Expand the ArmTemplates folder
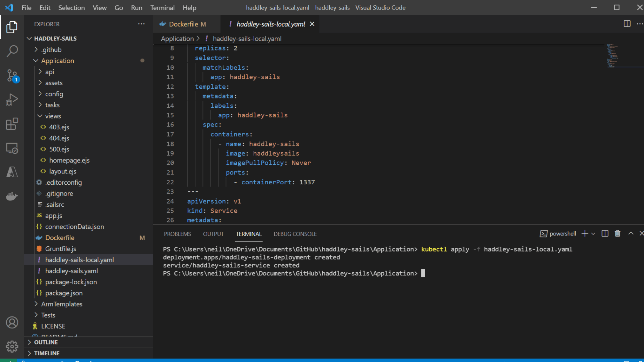644x362 pixels. tap(61, 304)
